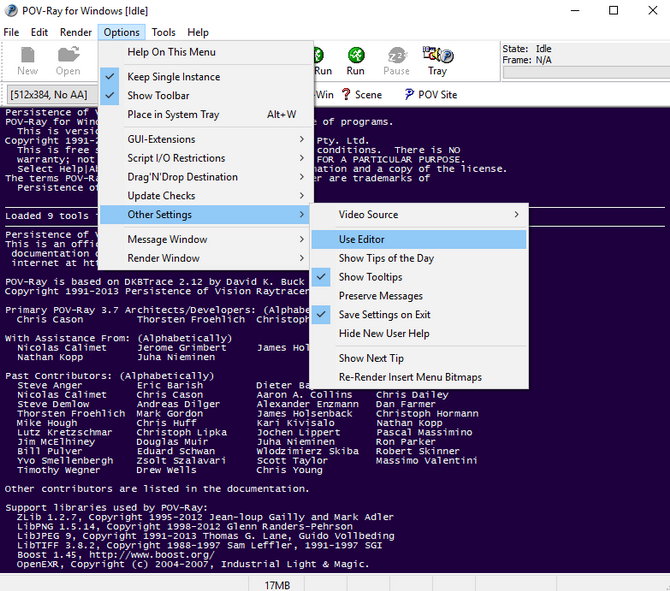Uncheck Show Toolbar in Options menu
The height and width of the screenshot is (591, 670).
206,96
